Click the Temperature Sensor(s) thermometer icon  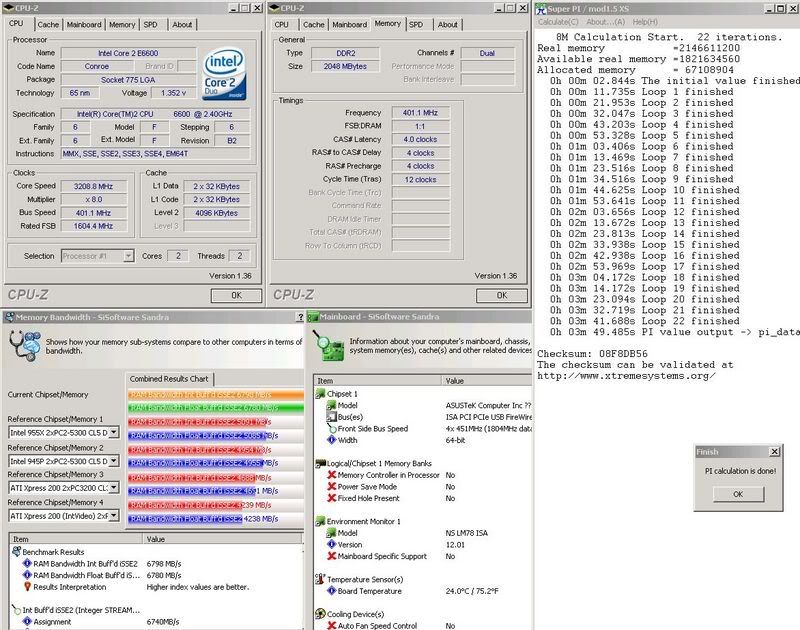(x=320, y=579)
